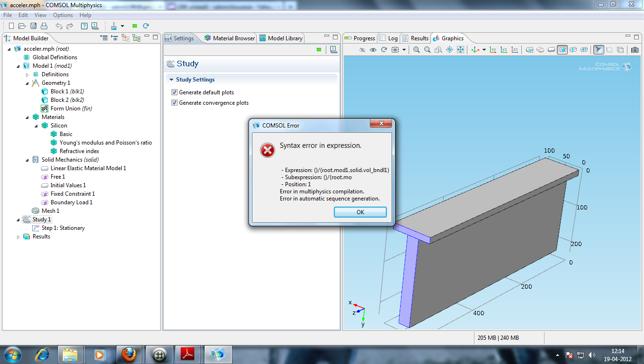
Task: Switch to the xy view in Graphics
Action: [493, 50]
